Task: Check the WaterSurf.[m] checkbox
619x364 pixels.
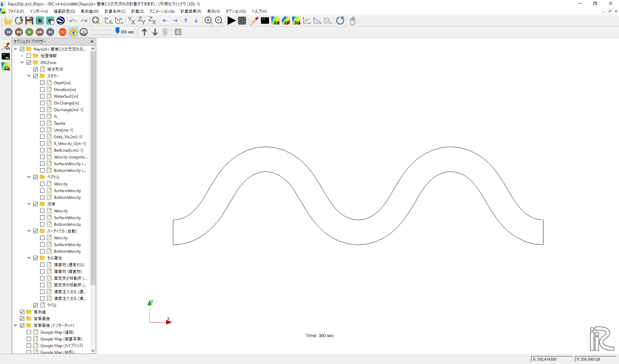Action: [42, 96]
